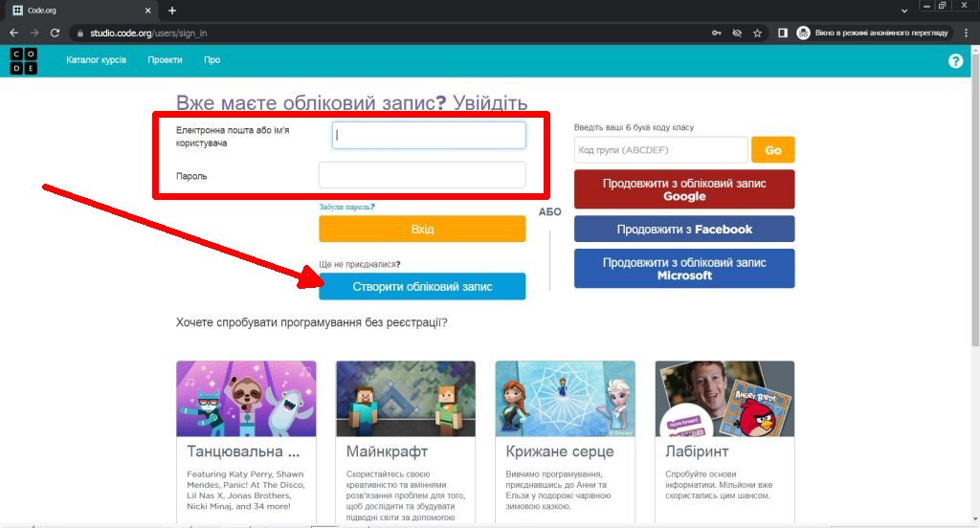The width and height of the screenshot is (980, 528).
Task: Click the Code.org logo in the header
Action: (24, 60)
